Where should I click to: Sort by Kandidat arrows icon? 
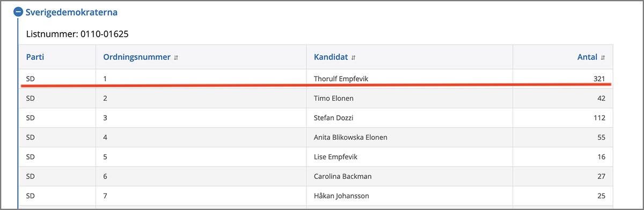(x=353, y=57)
